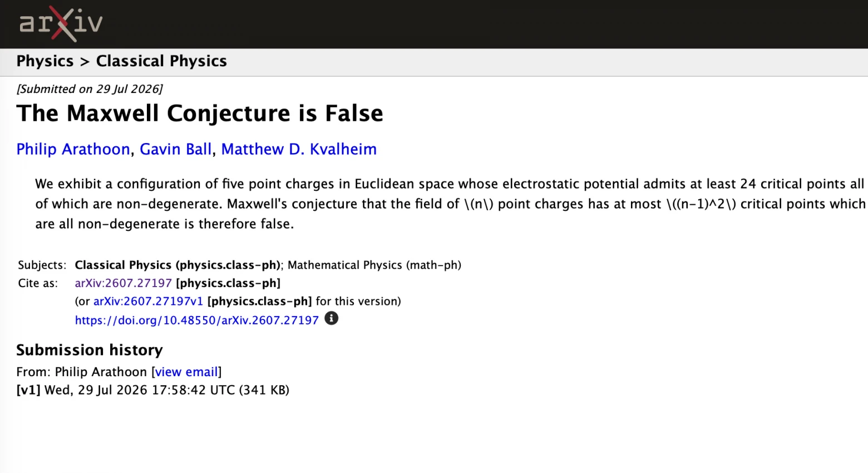Screen dimensions: 868x473
Task: Open the arXiv:2607.27197 cite link
Action: click(123, 283)
